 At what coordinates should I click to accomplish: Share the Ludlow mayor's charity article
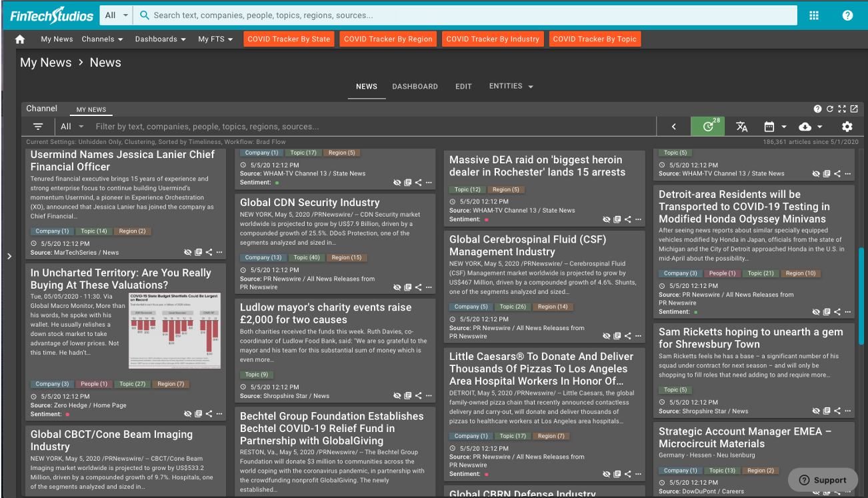click(419, 396)
